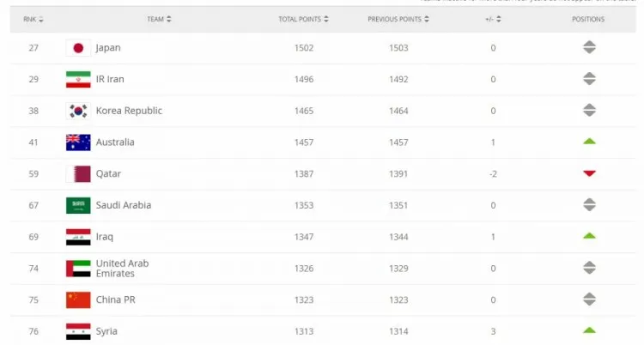Click the Iraq flag icon

click(x=78, y=237)
